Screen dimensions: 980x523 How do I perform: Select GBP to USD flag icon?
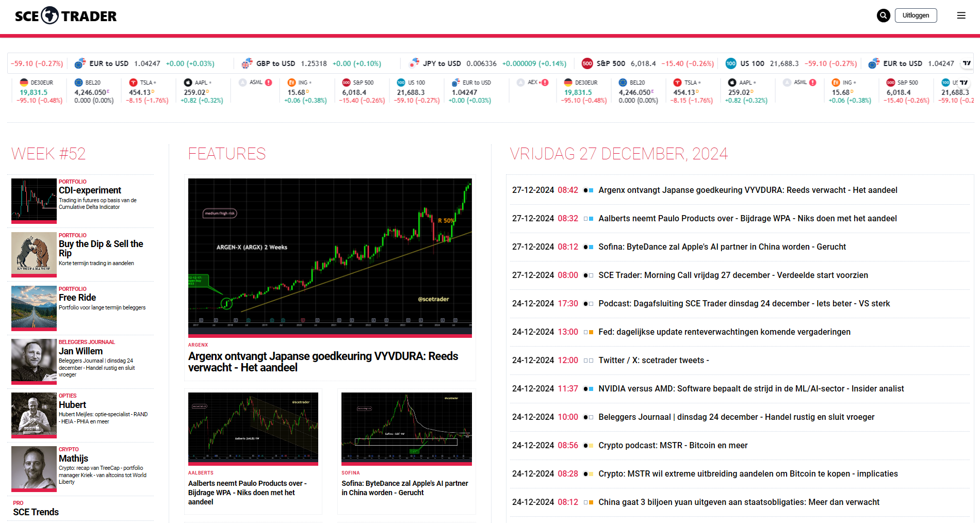click(247, 63)
